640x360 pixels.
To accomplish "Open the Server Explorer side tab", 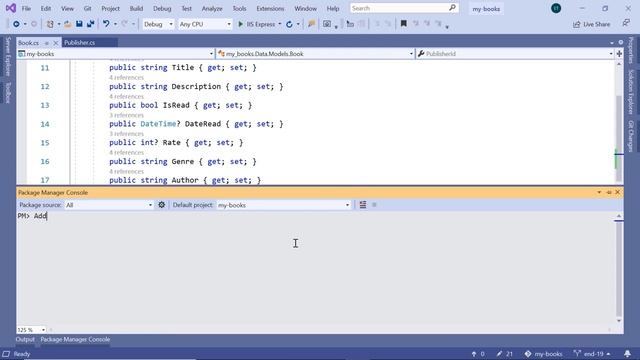I will coord(8,57).
